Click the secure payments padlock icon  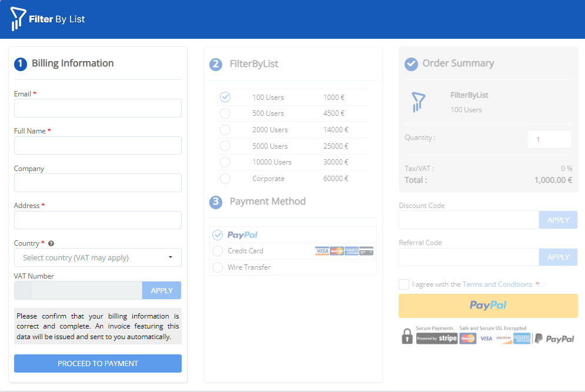407,336
